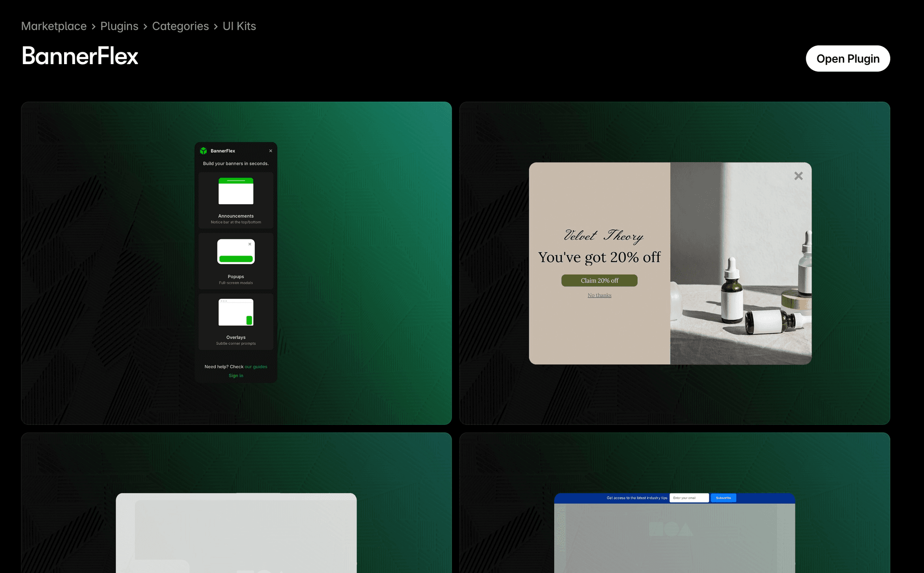
Task: Dismiss the Velvet Theory popup with X
Action: [x=799, y=176]
